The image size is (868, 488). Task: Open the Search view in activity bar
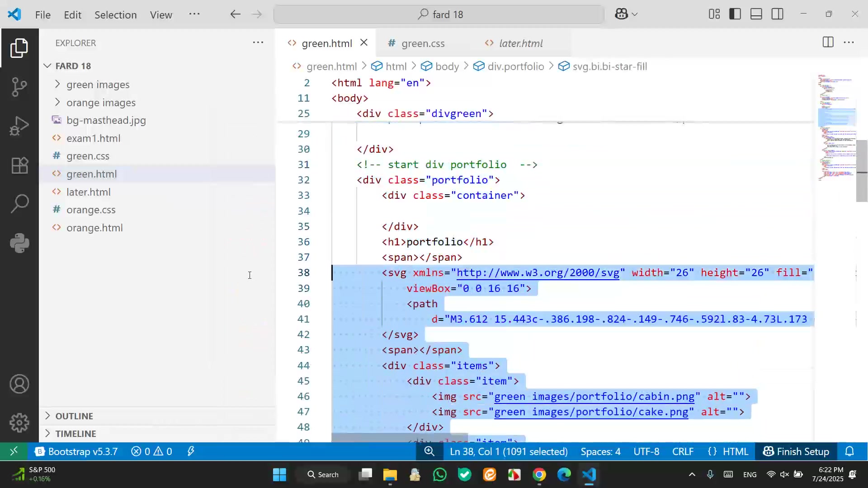click(x=19, y=204)
